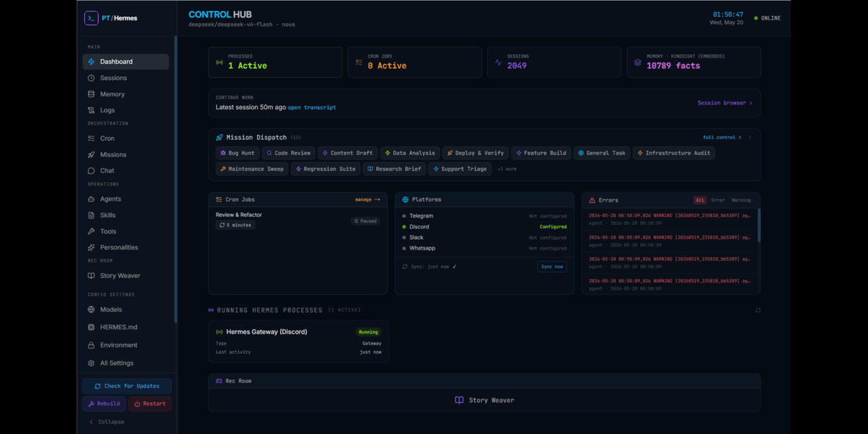The width and height of the screenshot is (868, 434).
Task: Open Mission Dispatch full control
Action: coord(722,138)
